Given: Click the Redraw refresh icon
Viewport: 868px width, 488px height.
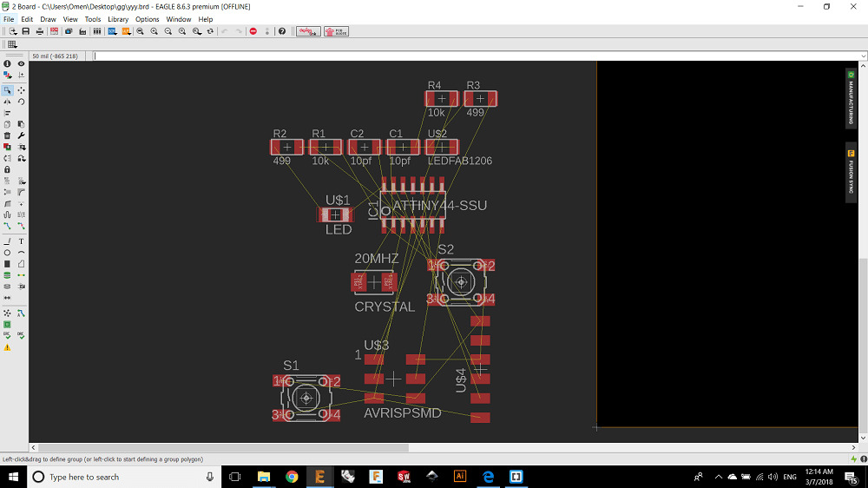Looking at the screenshot, I should [210, 31].
